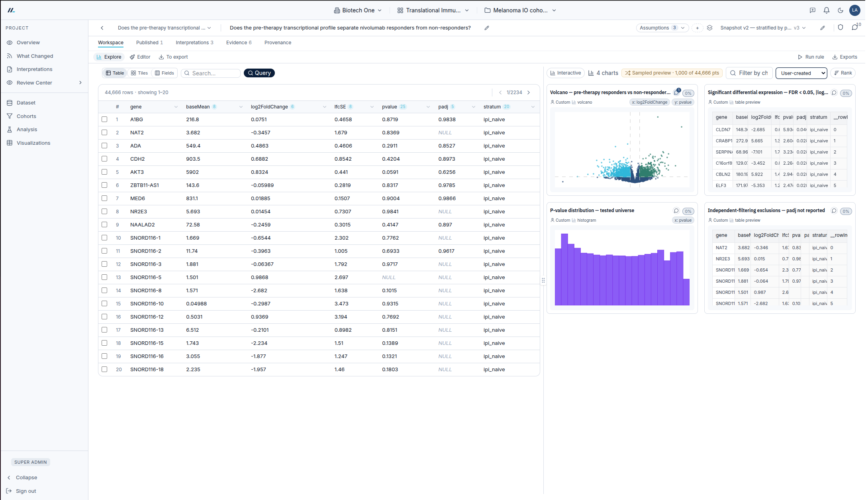Viewport: 868px width, 500px height.
Task: Click the Query button
Action: 259,73
